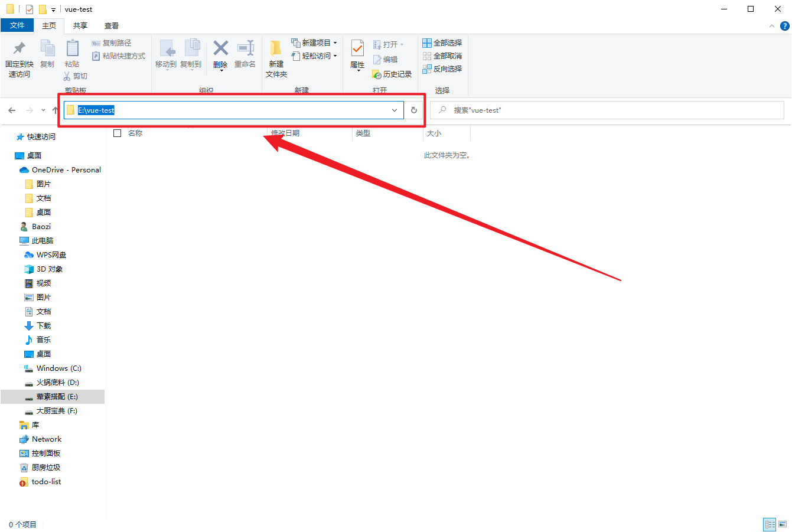Click 全部选择 in the ribbon
The height and width of the screenshot is (532, 792).
click(442, 43)
